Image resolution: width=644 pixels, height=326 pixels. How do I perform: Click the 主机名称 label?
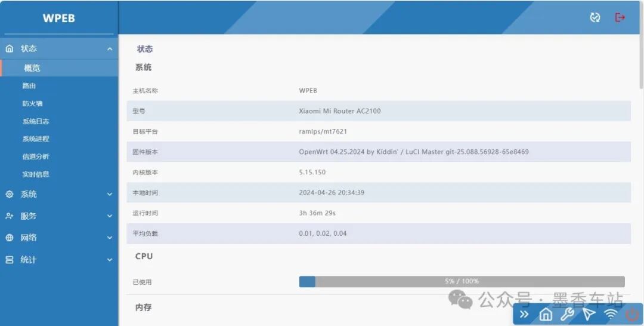pos(145,91)
